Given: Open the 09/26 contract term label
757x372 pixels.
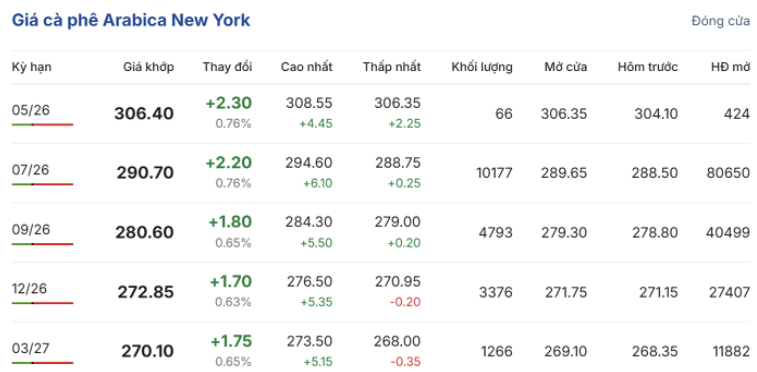Looking at the screenshot, I should point(31,230).
